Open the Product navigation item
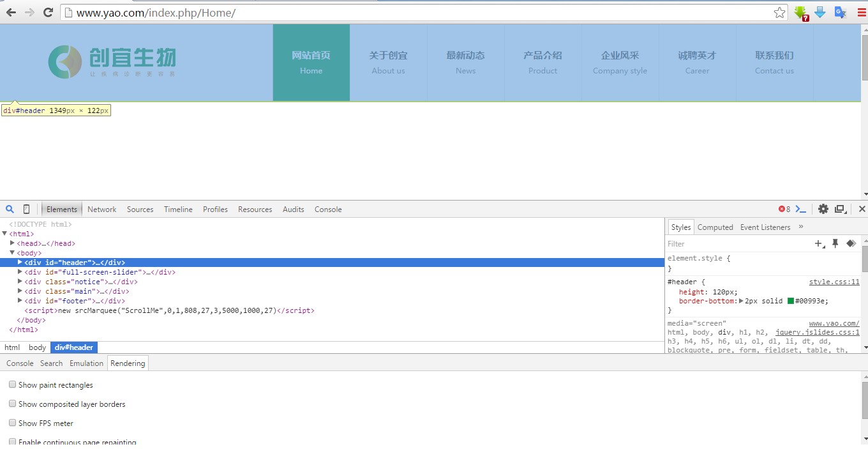The height and width of the screenshot is (449, 868). [x=543, y=63]
